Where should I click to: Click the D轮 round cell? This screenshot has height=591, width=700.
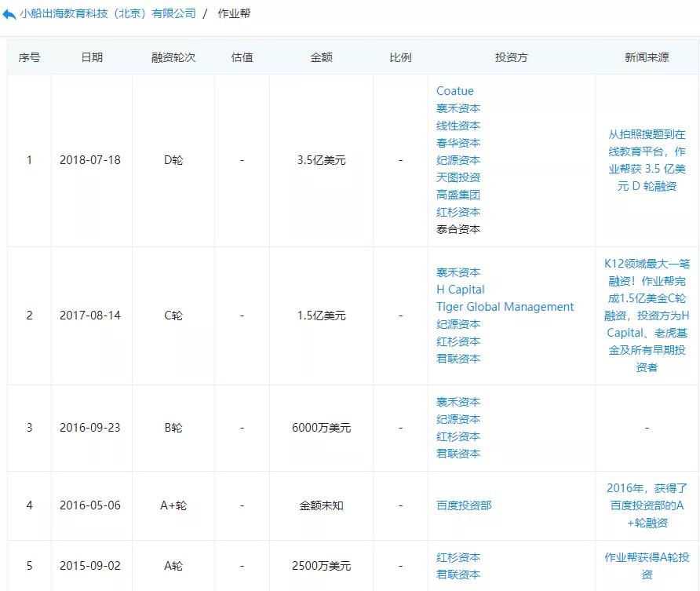point(173,160)
